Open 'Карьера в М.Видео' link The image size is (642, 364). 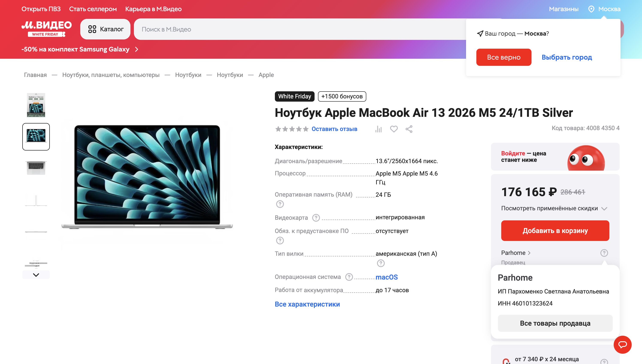point(153,9)
